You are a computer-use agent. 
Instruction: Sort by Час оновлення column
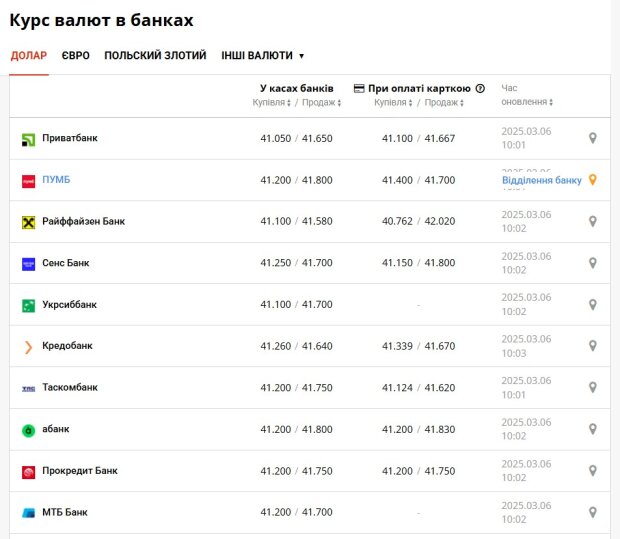point(527,95)
